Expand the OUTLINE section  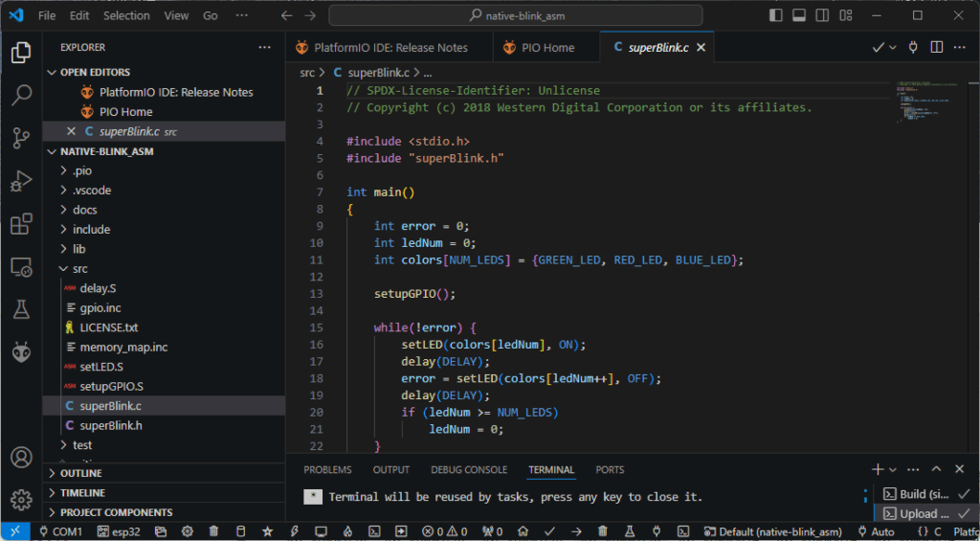(81, 473)
